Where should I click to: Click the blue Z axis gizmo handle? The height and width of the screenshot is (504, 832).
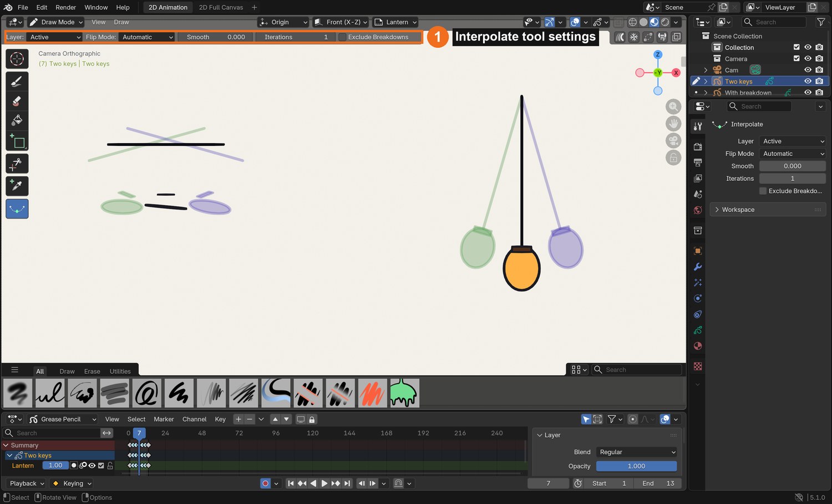click(x=658, y=54)
